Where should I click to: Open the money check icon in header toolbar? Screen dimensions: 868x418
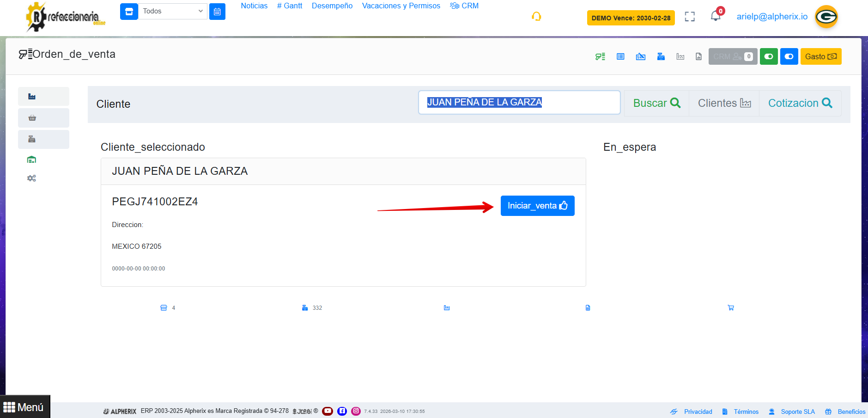640,56
